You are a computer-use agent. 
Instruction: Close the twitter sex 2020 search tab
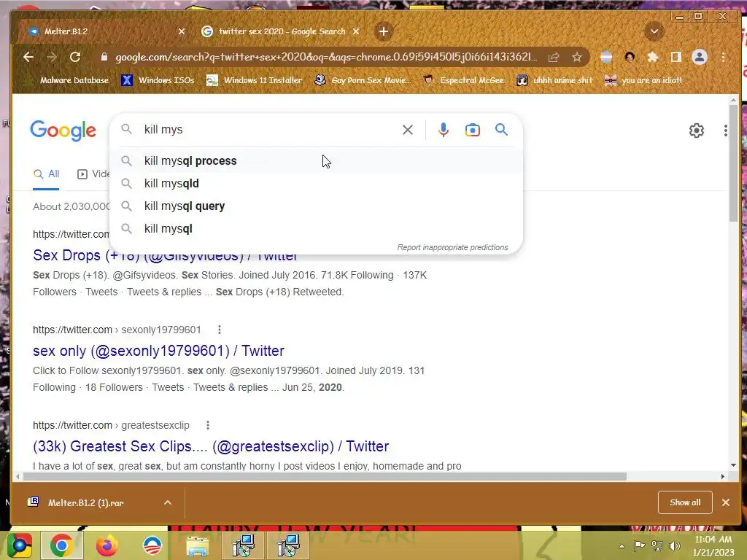click(x=356, y=31)
